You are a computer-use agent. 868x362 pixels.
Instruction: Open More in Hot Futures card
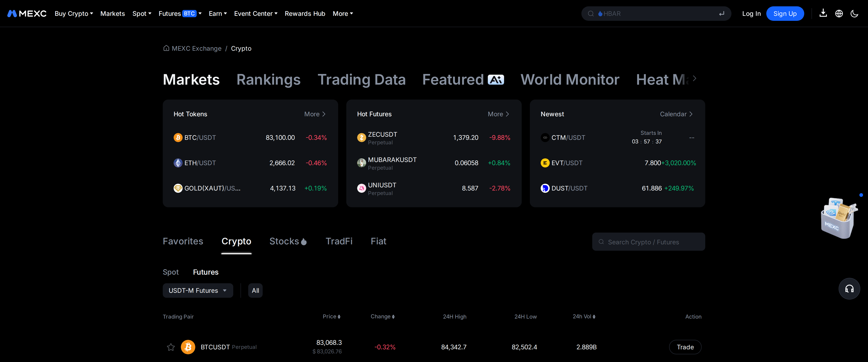[498, 114]
